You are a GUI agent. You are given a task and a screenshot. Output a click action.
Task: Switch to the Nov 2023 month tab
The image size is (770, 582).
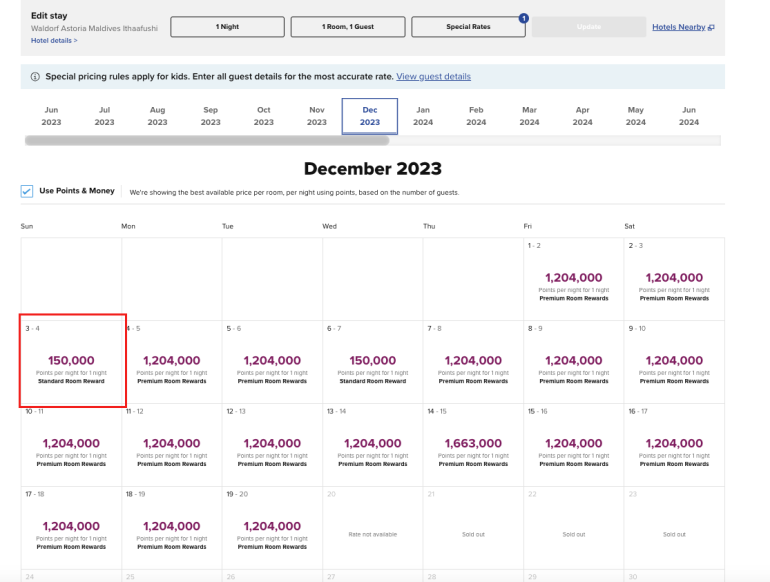[317, 116]
